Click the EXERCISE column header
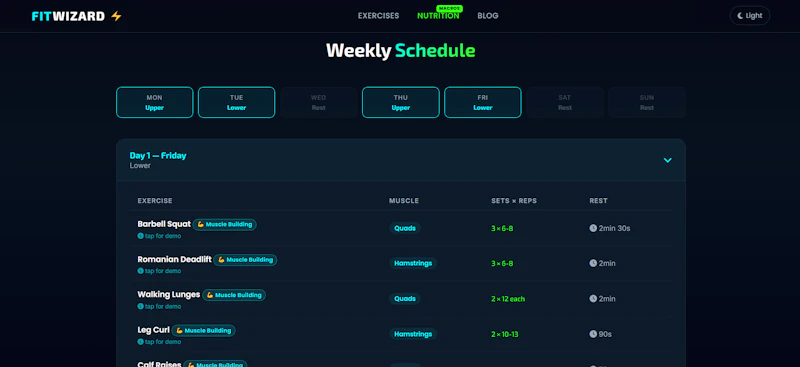Screen dimensions: 800x367 (155, 201)
